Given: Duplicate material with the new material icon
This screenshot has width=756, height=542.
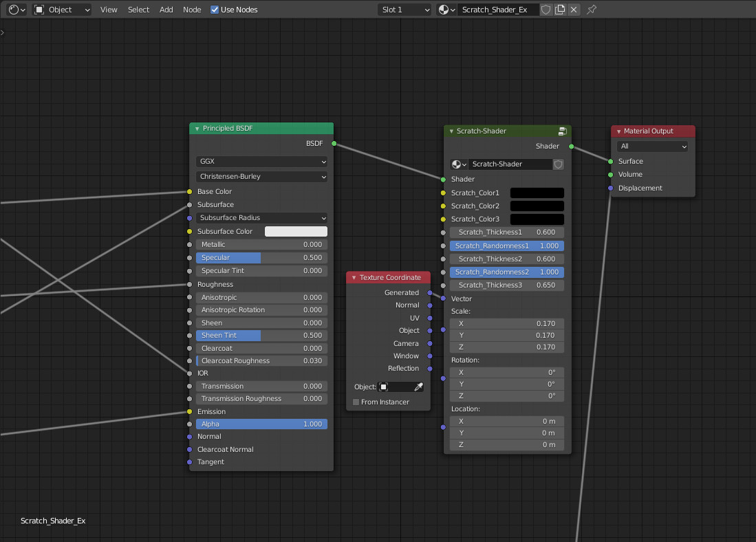Looking at the screenshot, I should pos(560,10).
